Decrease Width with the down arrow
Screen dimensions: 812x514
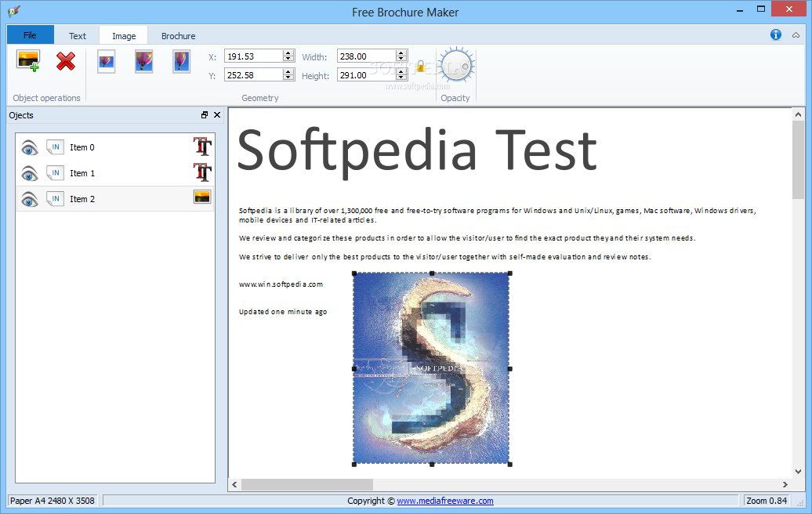click(x=401, y=59)
